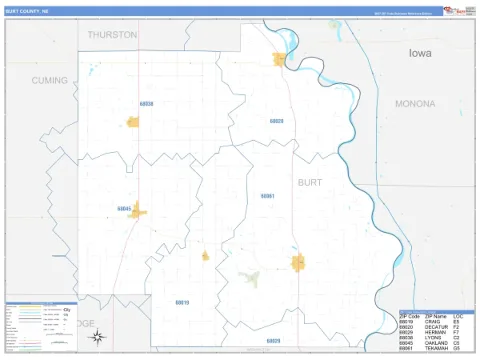Click ZIP code label 68019 on the map
The image size is (480, 360).
click(x=182, y=303)
